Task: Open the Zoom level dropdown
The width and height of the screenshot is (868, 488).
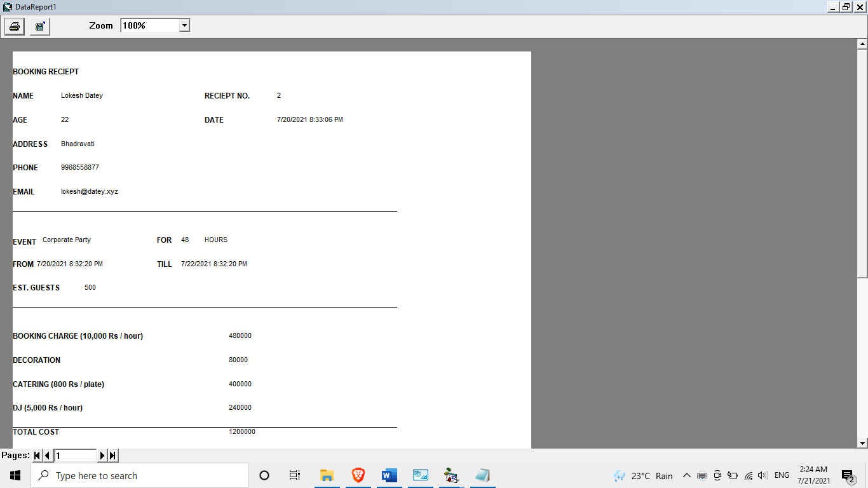Action: pyautogui.click(x=184, y=25)
